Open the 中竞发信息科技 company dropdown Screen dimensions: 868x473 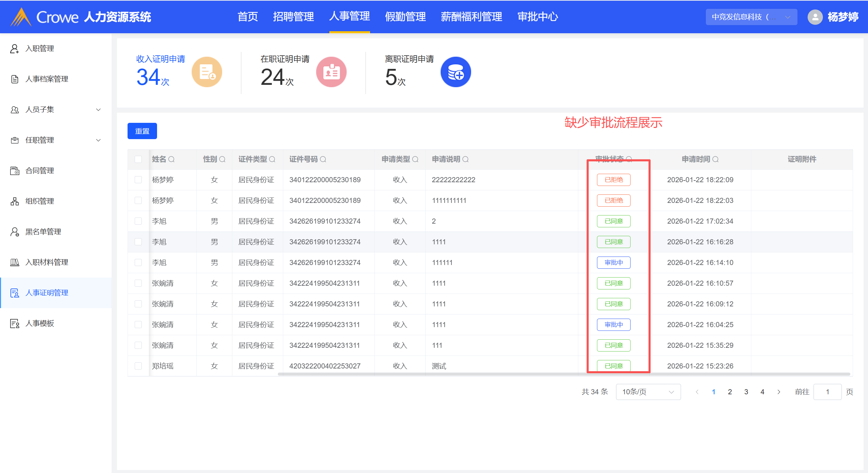tap(751, 17)
